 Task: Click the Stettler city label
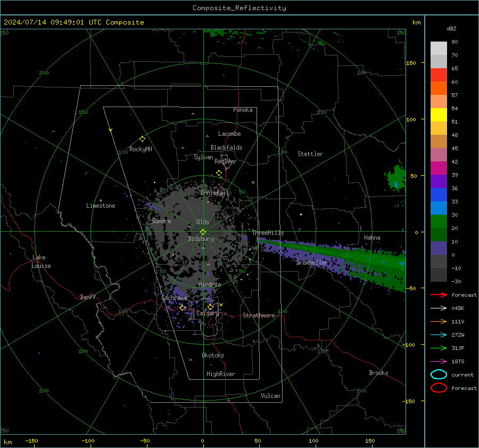pos(310,154)
